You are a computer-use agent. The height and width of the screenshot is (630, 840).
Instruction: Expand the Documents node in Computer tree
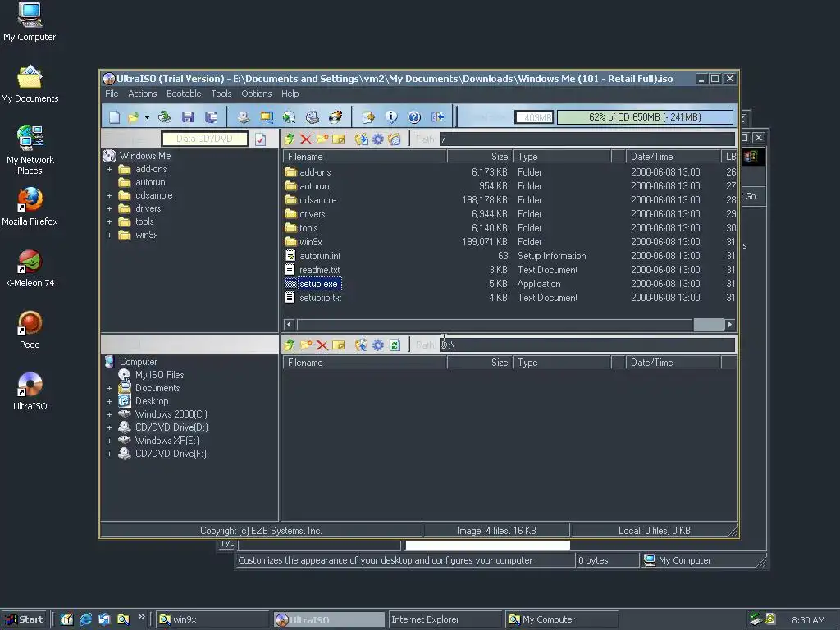pos(109,388)
